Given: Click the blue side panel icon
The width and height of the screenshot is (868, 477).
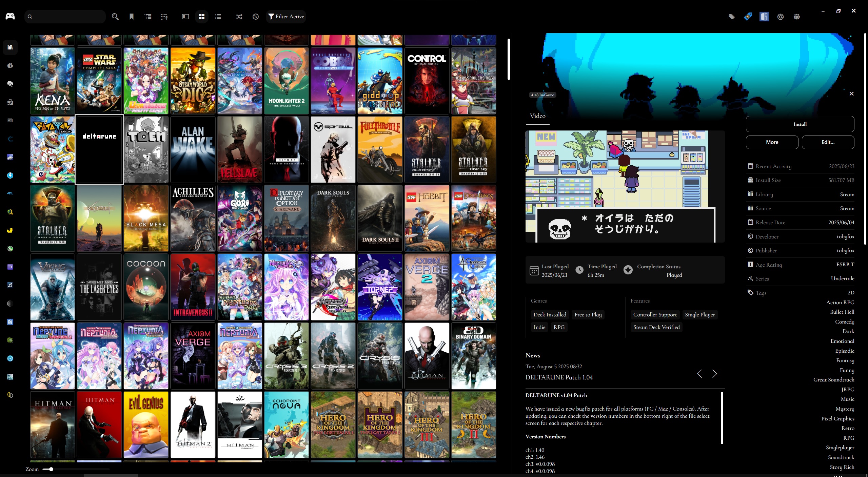Looking at the screenshot, I should [764, 17].
